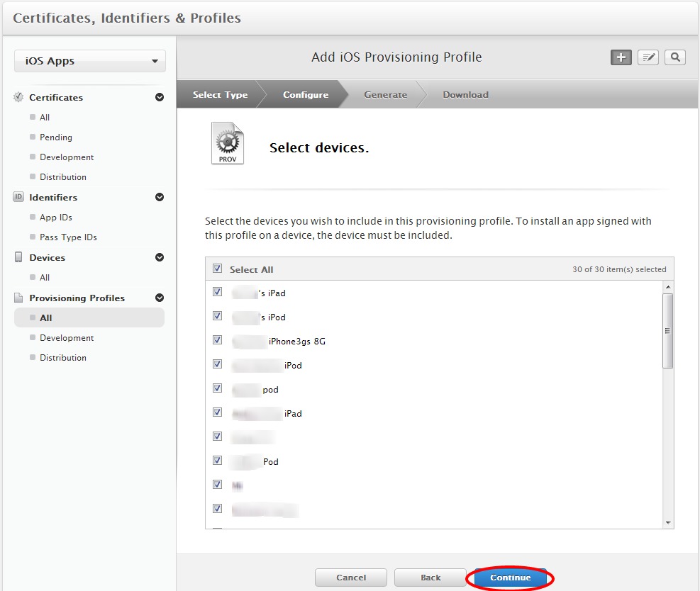The image size is (700, 591).
Task: Uncheck the first 's iPad device checkbox
Action: [218, 292]
